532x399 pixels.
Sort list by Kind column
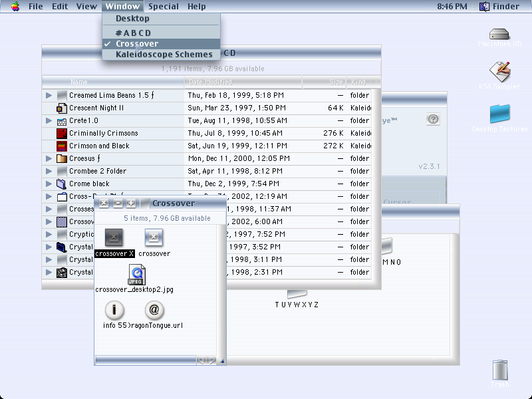coord(359,82)
